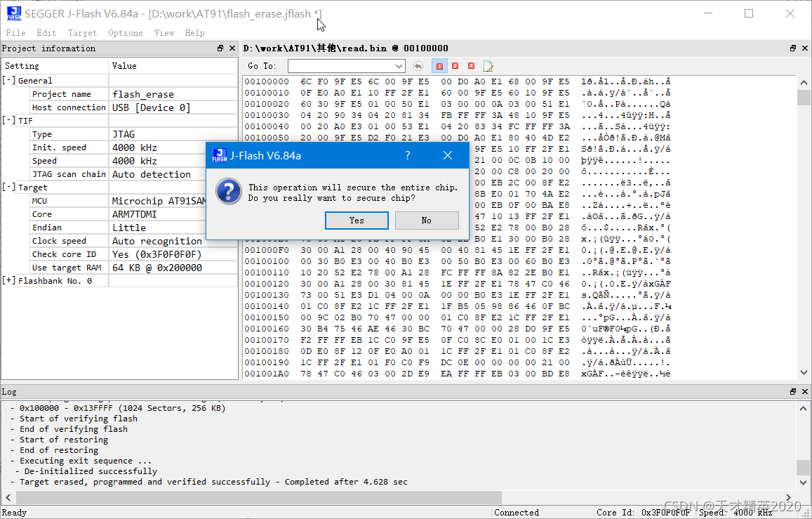Image resolution: width=812 pixels, height=519 pixels.
Task: Click the Value column header
Action: click(173, 66)
